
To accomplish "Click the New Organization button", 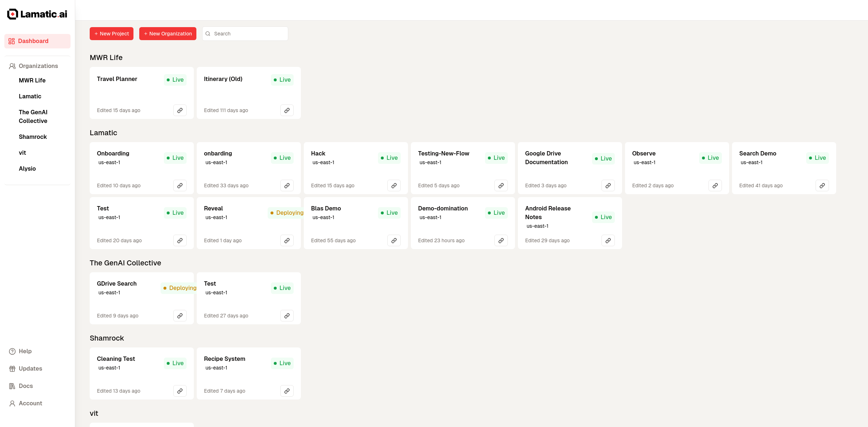I will click(x=168, y=34).
